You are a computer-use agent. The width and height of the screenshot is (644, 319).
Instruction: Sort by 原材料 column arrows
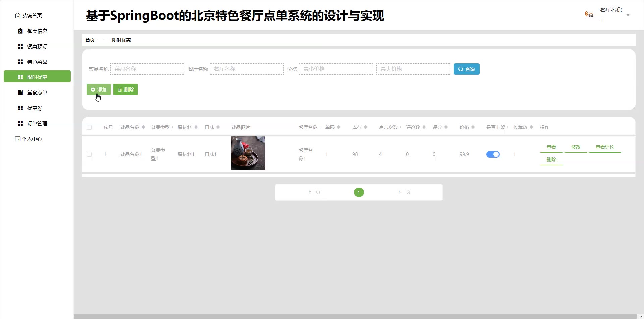(196, 127)
